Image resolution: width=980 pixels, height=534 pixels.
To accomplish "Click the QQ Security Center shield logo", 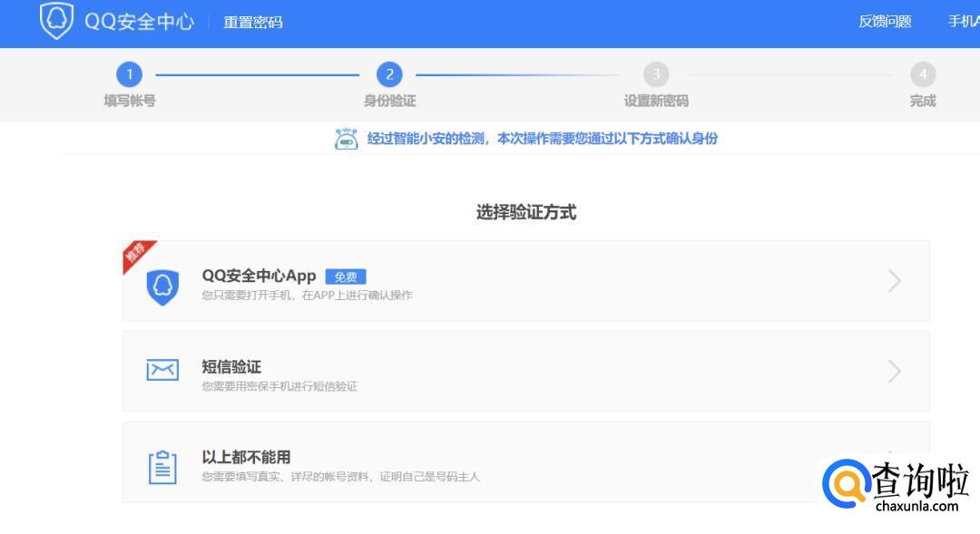I will (56, 21).
